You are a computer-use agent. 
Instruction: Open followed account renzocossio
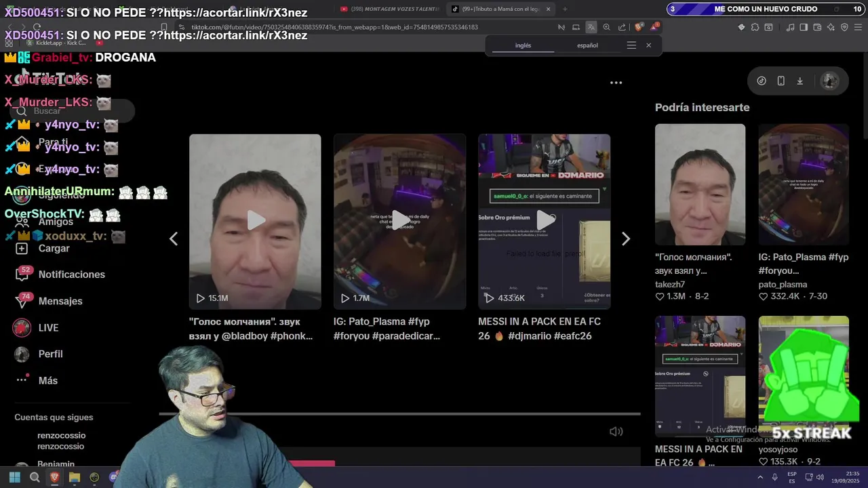tap(61, 441)
